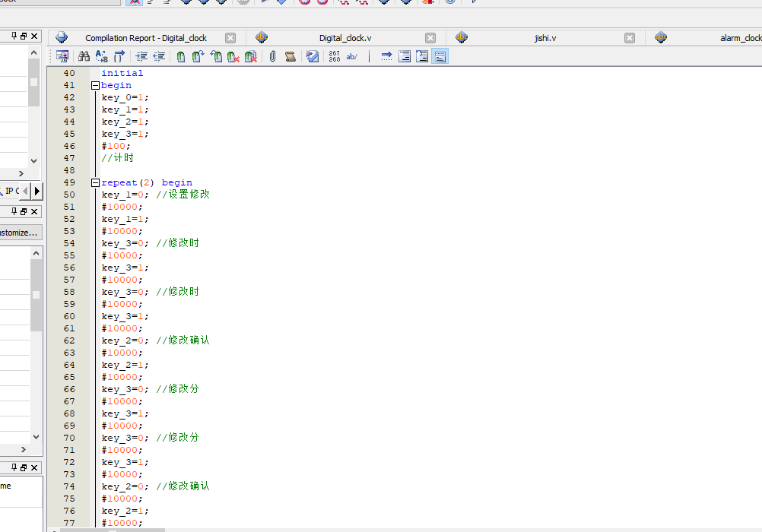The width and height of the screenshot is (762, 532).
Task: Increase indent of selected lines
Action: coord(141,56)
